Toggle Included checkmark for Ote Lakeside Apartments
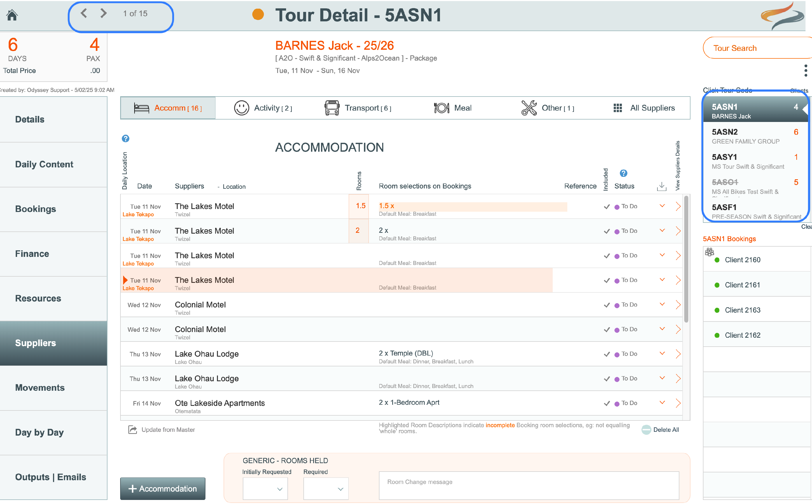This screenshot has width=812, height=504. click(607, 403)
